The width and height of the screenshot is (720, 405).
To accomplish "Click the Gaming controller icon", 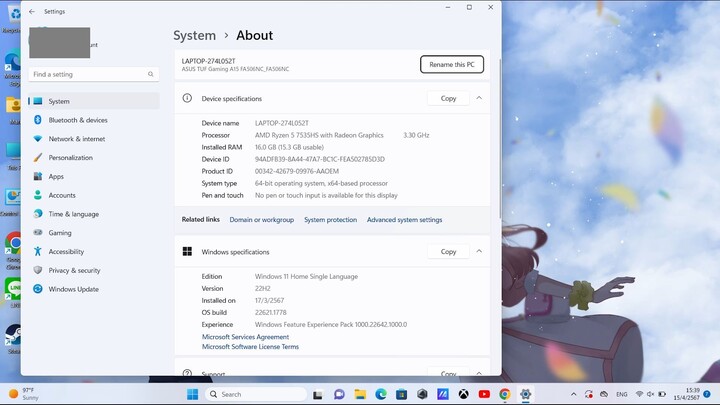I will coord(38,233).
